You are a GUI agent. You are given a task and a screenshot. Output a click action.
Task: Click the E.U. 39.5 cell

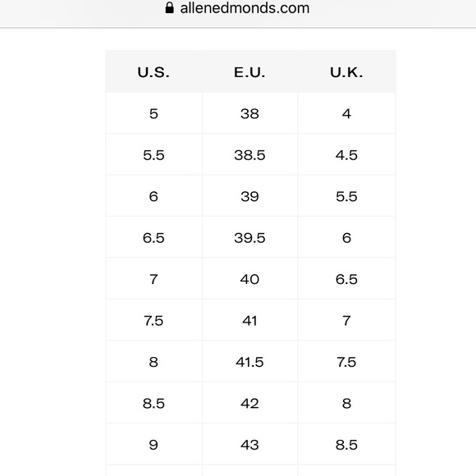click(249, 237)
